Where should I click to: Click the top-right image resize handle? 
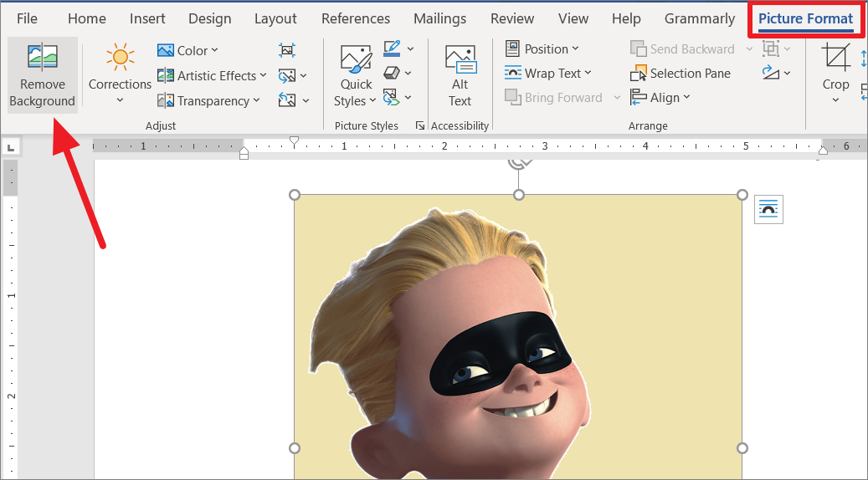pos(742,195)
